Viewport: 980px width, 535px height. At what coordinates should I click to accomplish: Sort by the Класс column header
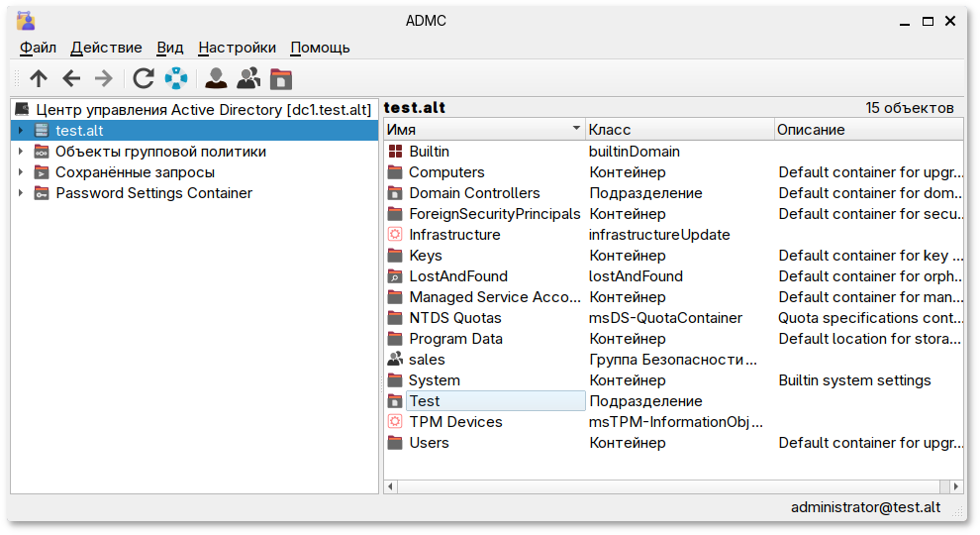[678, 130]
